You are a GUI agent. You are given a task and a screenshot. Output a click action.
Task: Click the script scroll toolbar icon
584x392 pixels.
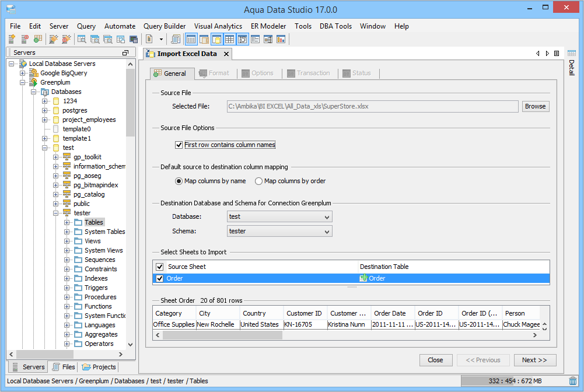[x=176, y=39]
